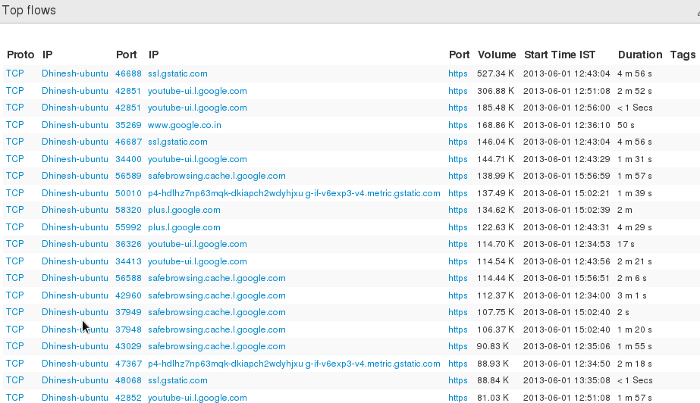
Task: Select volume value 527.34 K
Action: [496, 74]
